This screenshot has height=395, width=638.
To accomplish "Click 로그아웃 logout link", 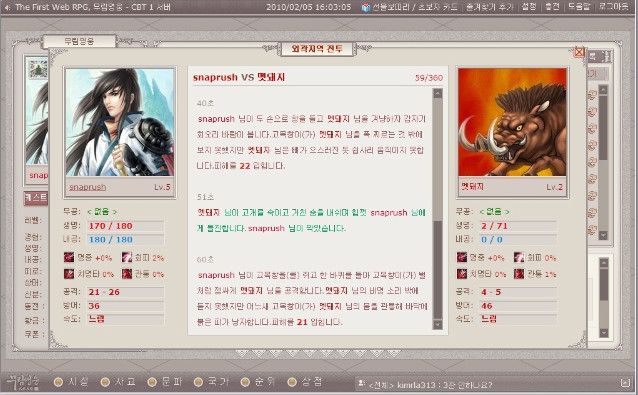I will point(614,7).
